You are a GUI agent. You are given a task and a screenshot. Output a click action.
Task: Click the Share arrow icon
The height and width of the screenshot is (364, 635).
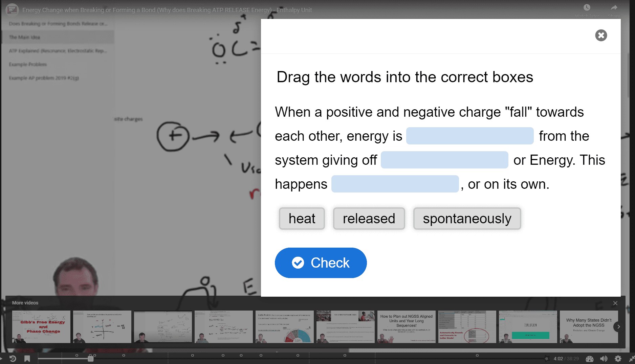614,7
